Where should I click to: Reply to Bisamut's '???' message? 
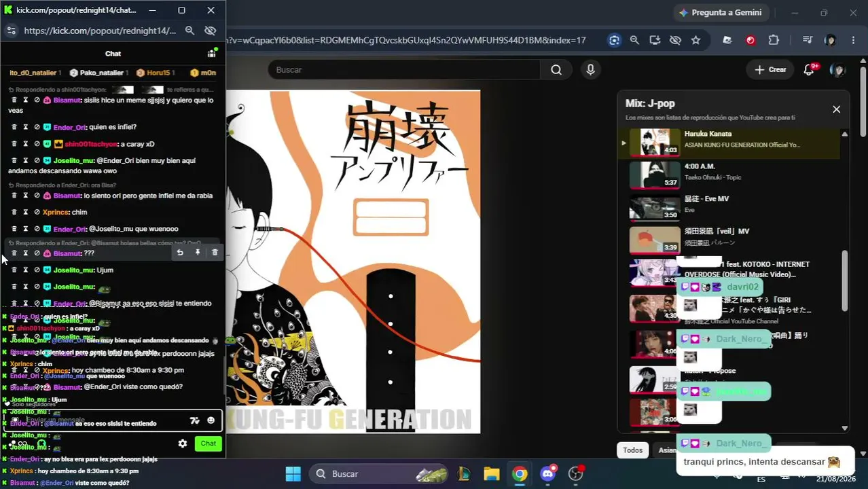[x=180, y=253]
